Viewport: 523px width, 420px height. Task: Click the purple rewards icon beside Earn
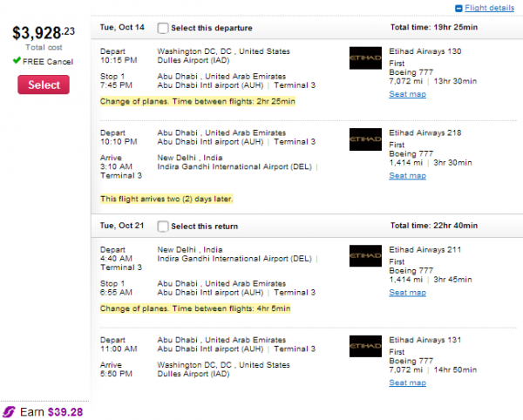[x=10, y=410]
